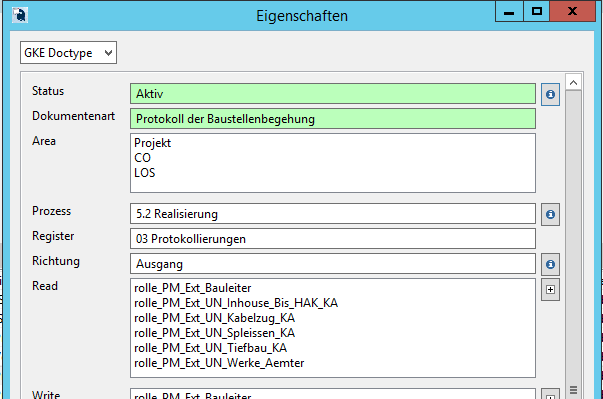Click the info icon beside Richtung field
Image resolution: width=603 pixels, height=399 pixels.
point(550,264)
